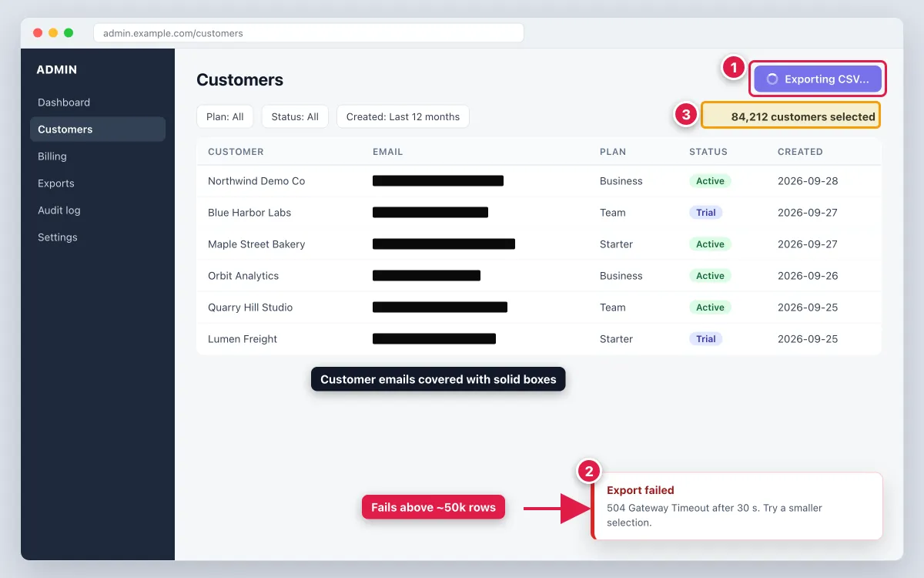Click the Trial badge for Blue Harbor Labs
Viewport: 924px width, 578px height.
[706, 213]
